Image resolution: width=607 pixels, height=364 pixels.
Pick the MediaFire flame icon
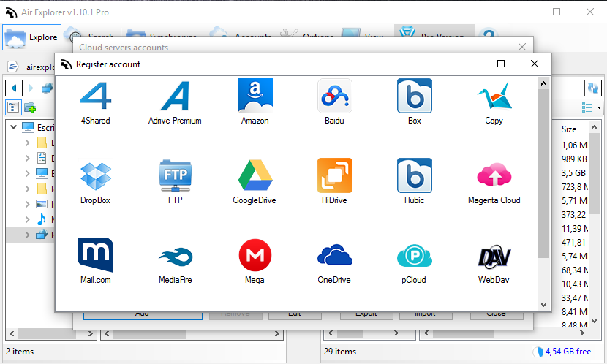pyautogui.click(x=175, y=257)
